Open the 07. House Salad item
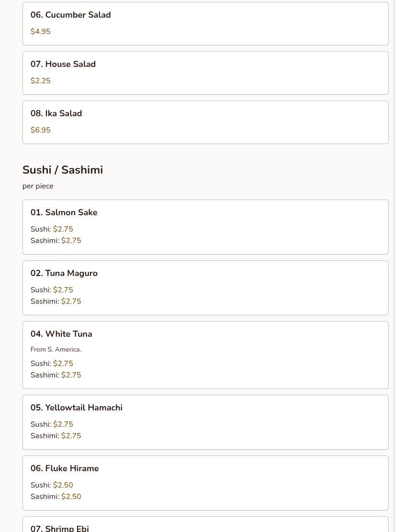Image resolution: width=404 pixels, height=532 pixels. coord(63,64)
